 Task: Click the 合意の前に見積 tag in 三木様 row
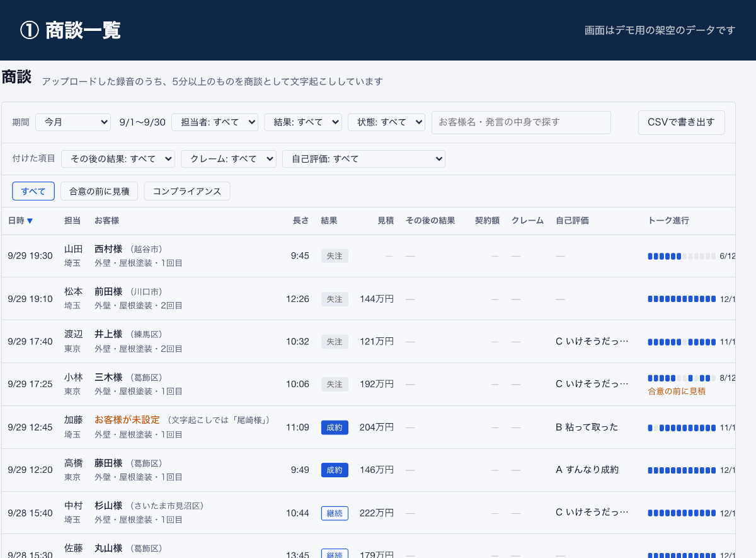[x=677, y=392]
